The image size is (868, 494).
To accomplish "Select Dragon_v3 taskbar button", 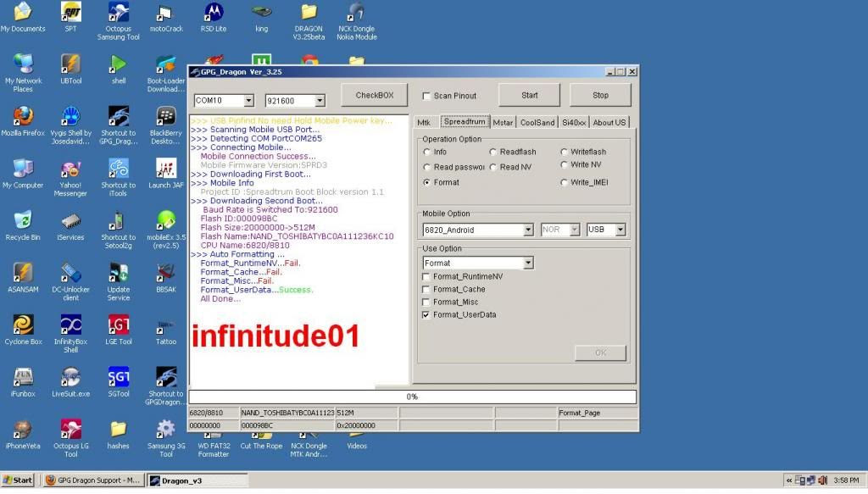I will pos(197,480).
